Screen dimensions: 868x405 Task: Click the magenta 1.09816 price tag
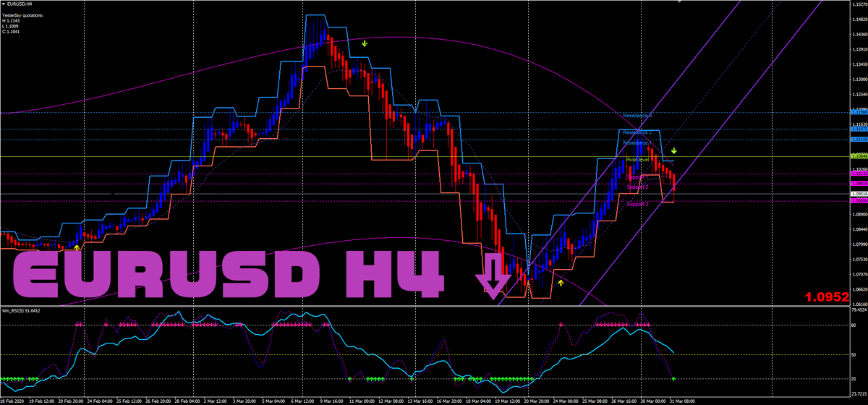[859, 184]
